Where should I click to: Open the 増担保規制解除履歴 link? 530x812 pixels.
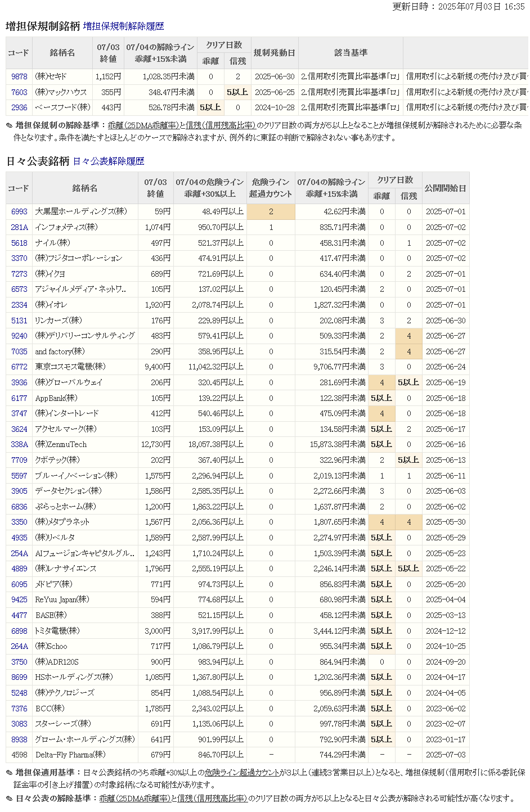(124, 26)
